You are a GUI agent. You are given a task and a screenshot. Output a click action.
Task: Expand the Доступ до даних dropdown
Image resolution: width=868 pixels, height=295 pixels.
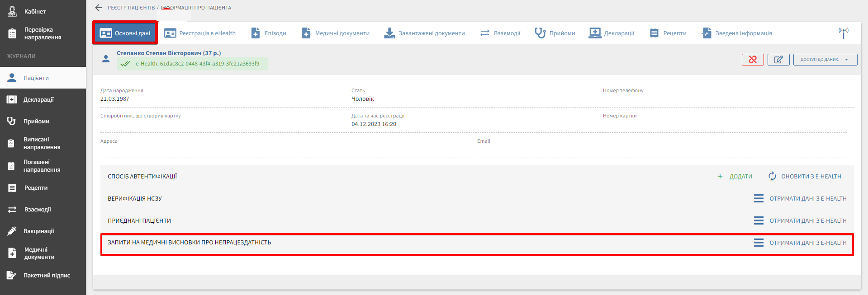(825, 60)
